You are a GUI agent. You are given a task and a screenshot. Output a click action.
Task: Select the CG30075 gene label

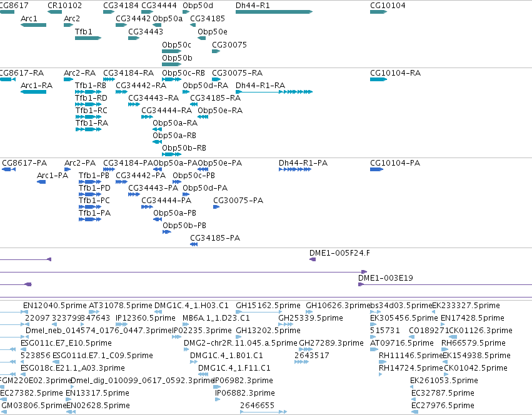[229, 45]
